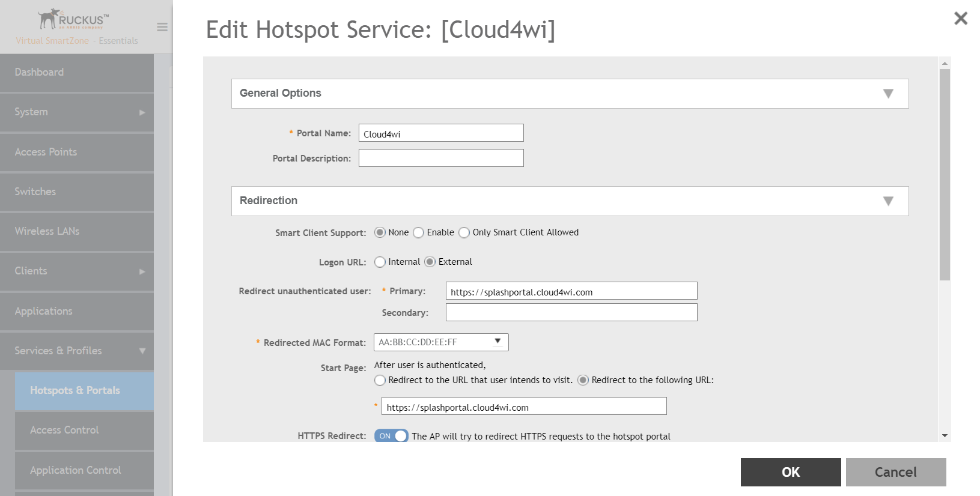
Task: Open the Redirected MAC Format dropdown
Action: [441, 342]
